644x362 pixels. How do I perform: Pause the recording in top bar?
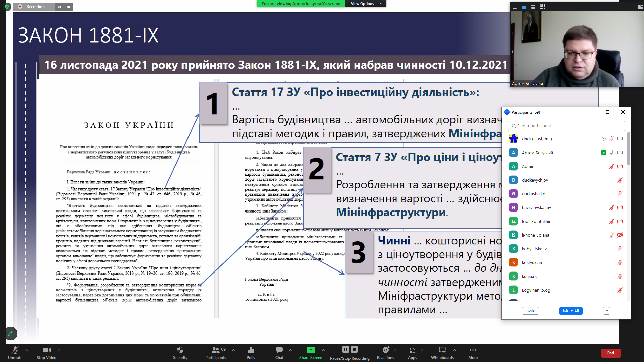[60, 7]
